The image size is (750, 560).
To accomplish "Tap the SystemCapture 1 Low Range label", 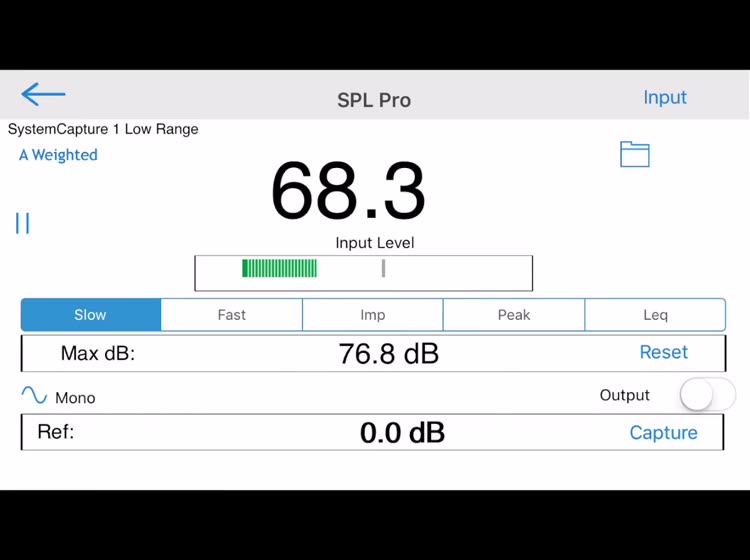I will click(x=103, y=129).
